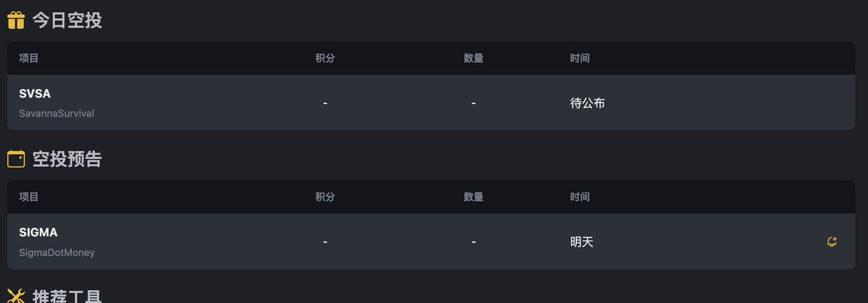Open the SVSA project entry
Image resolution: width=868 pixels, height=303 pixels.
(x=35, y=93)
